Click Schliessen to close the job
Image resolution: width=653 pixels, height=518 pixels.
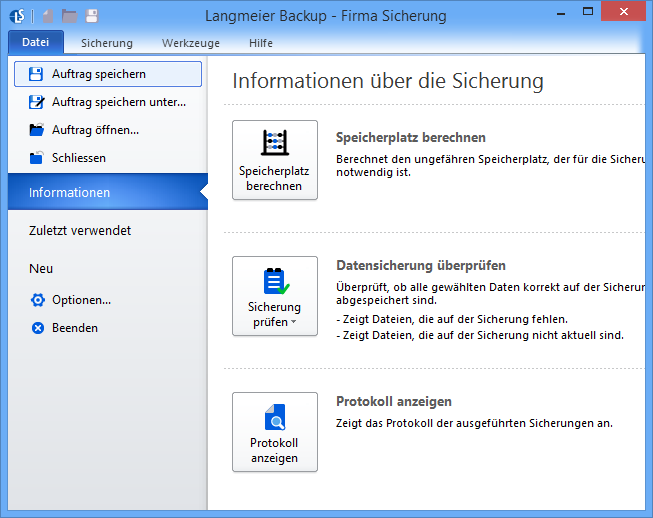click(x=78, y=158)
